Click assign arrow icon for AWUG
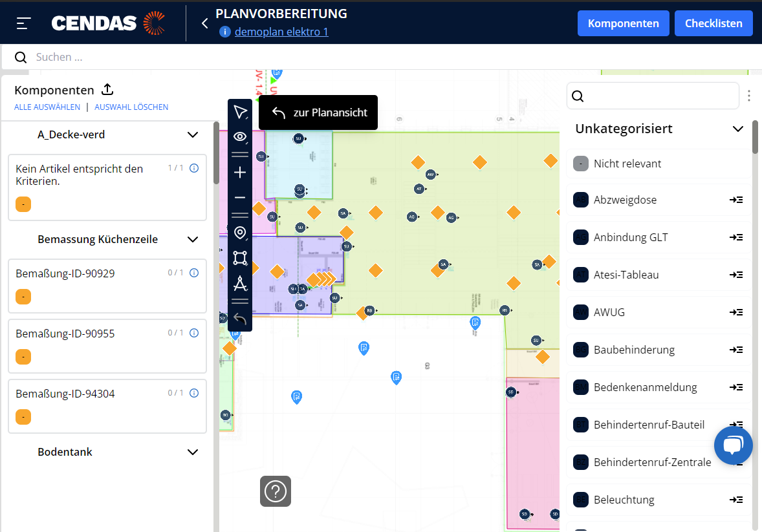762x532 pixels. click(736, 312)
